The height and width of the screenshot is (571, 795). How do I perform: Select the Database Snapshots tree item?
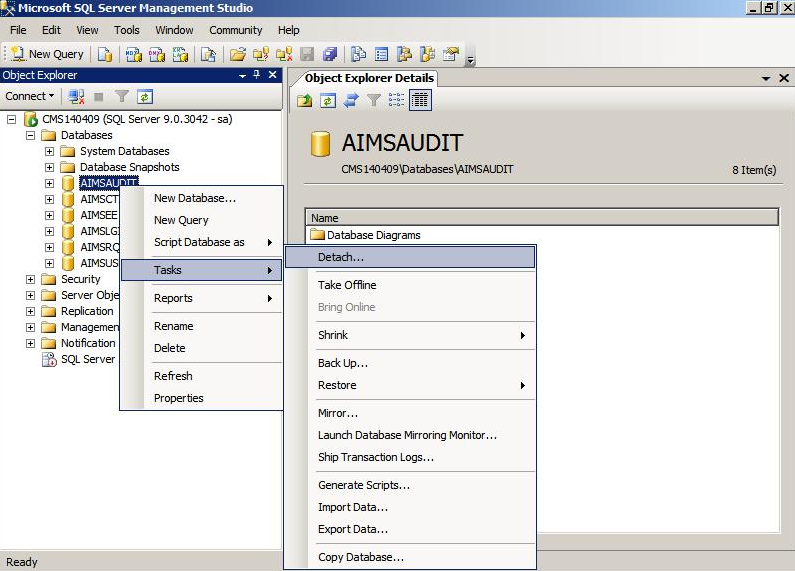pos(130,167)
